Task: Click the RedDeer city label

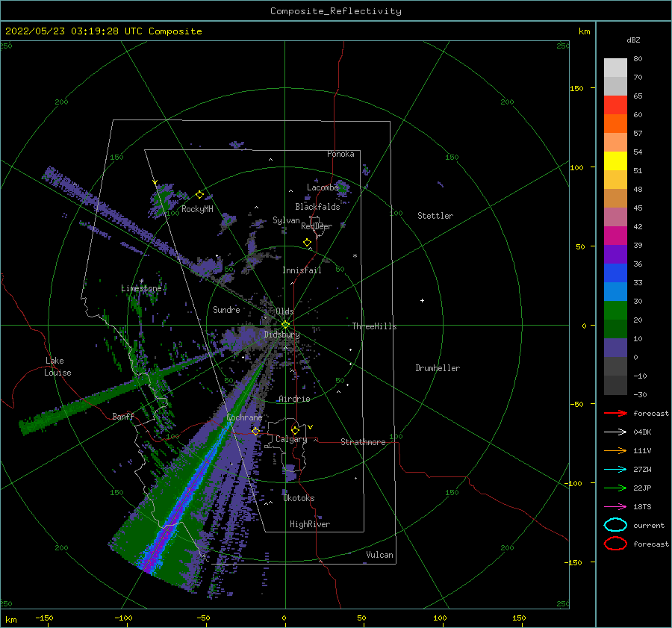Action: click(x=317, y=226)
